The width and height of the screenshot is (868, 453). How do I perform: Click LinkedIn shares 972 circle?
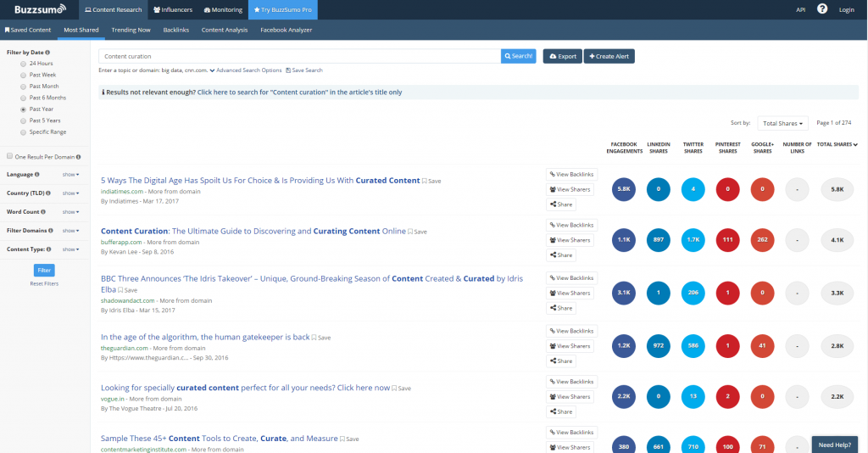(658, 345)
